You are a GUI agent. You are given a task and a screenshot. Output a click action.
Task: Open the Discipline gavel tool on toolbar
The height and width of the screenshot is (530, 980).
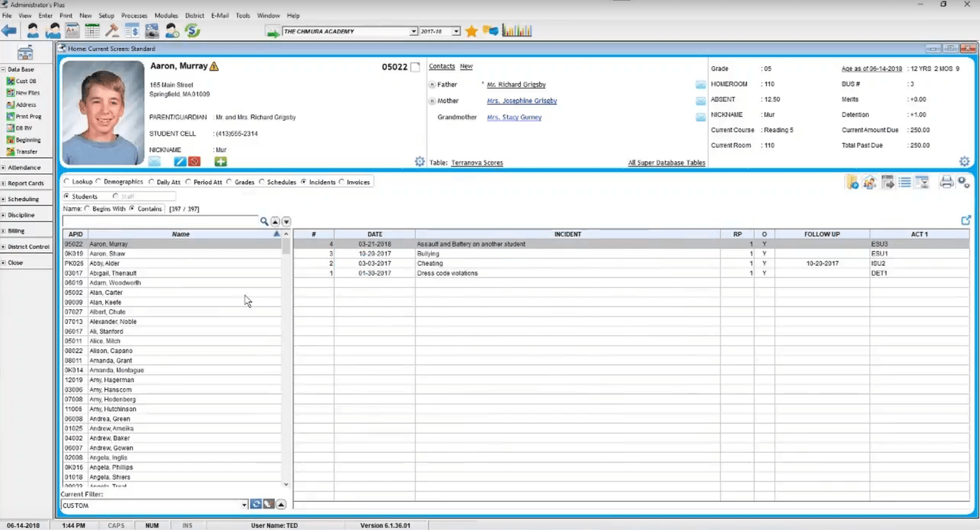tap(113, 31)
